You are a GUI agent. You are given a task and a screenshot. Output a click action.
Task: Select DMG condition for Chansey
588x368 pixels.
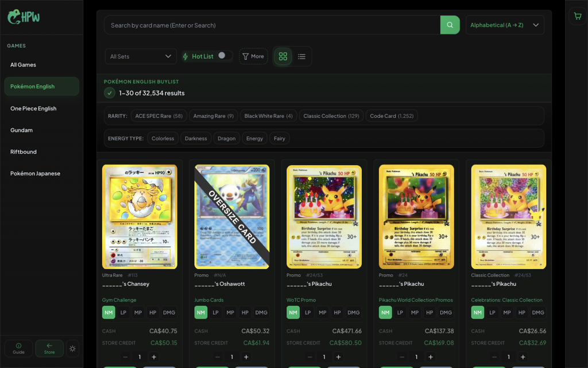pos(169,312)
